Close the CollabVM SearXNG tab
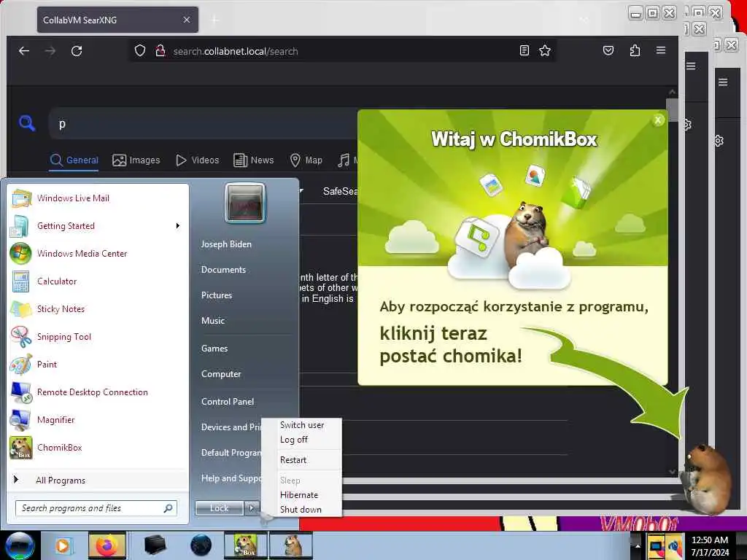 point(187,20)
